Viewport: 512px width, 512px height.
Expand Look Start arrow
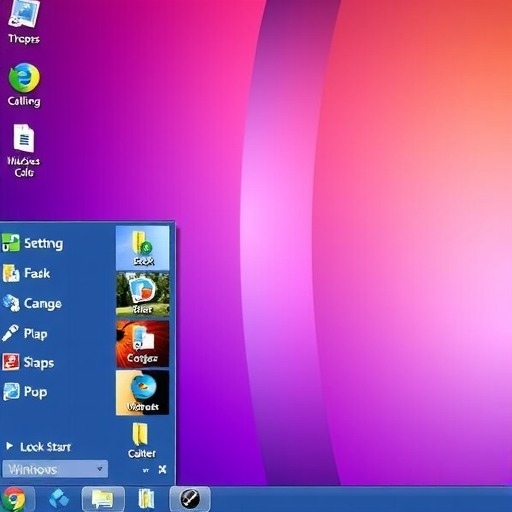pos(9,446)
